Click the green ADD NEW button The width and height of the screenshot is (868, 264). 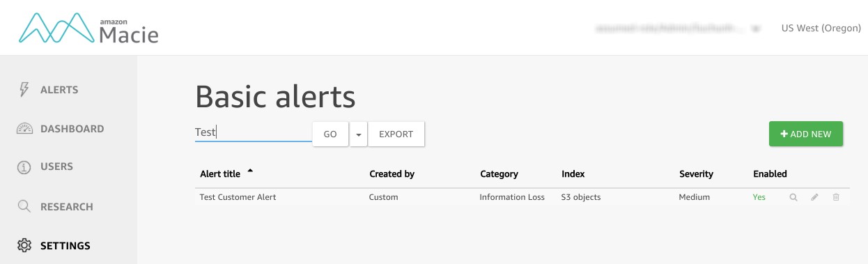(806, 134)
